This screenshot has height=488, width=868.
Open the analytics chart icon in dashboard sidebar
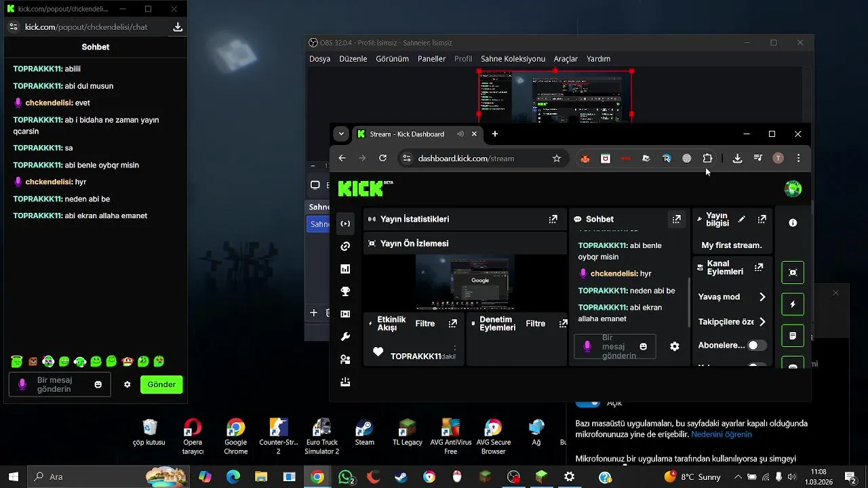pyautogui.click(x=345, y=269)
